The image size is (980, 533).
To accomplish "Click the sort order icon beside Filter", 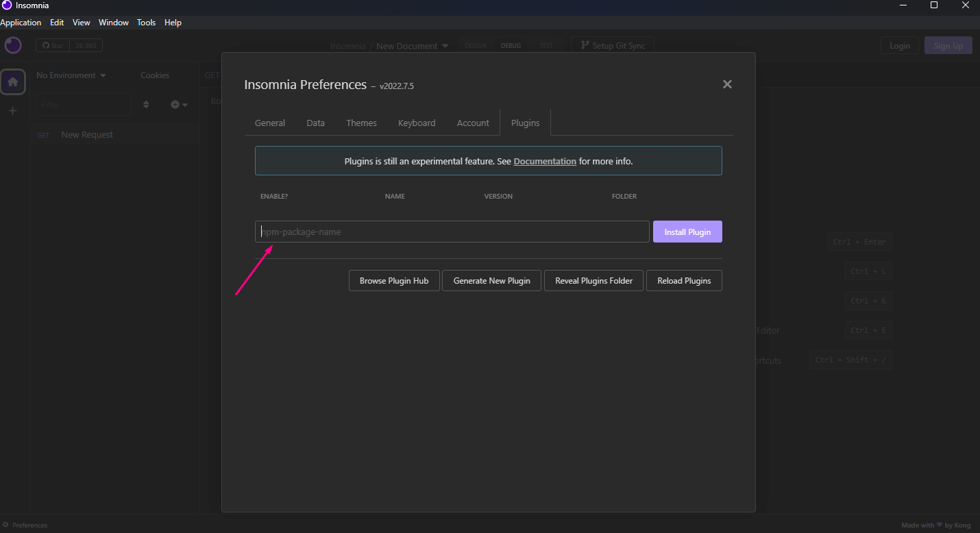I will 146,105.
